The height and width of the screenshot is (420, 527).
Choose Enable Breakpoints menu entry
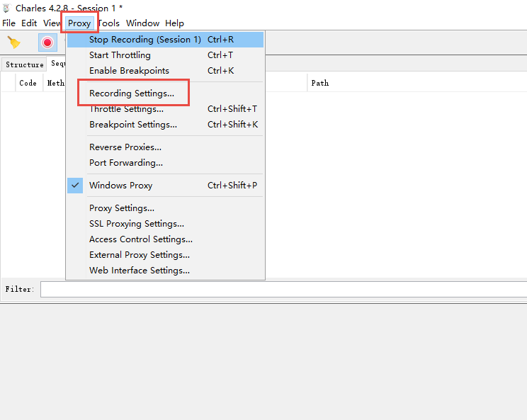click(165, 71)
